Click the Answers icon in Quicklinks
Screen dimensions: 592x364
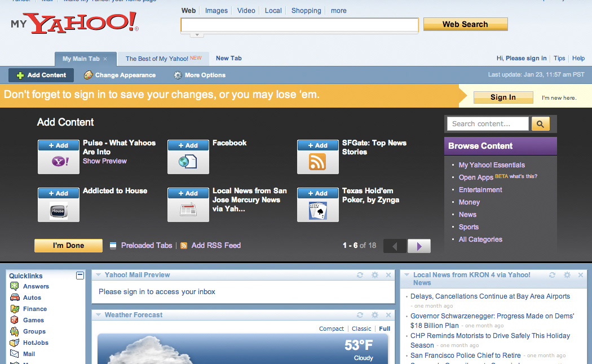(14, 286)
